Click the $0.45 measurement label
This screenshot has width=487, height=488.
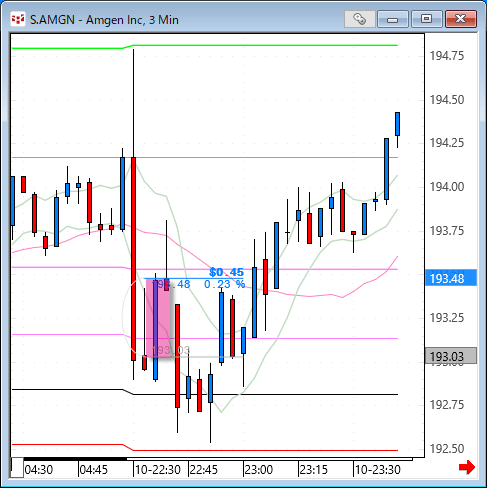[x=226, y=272]
